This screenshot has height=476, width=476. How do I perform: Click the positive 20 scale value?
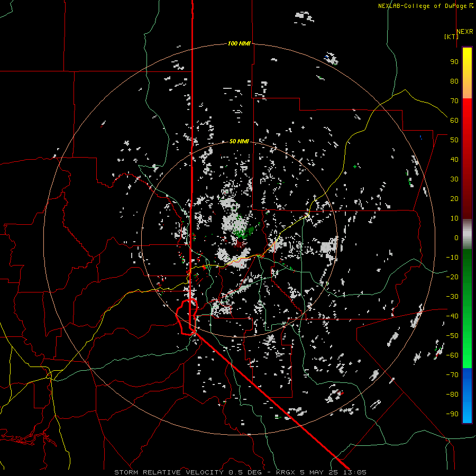[x=454, y=199]
